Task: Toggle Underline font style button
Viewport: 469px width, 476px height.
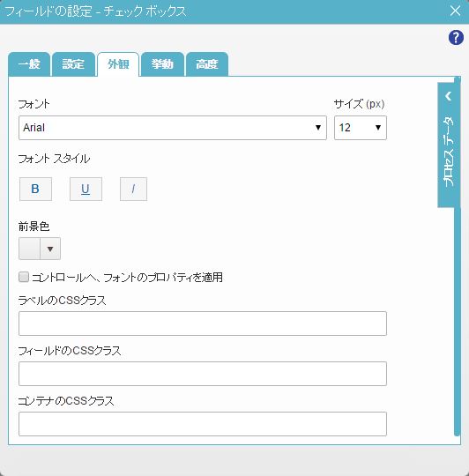Action: tap(86, 190)
